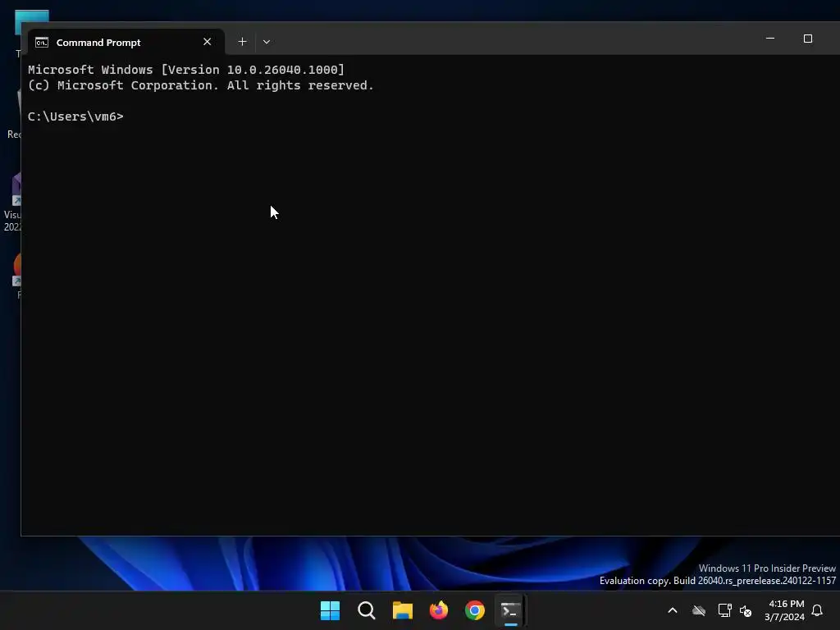This screenshot has height=630, width=840.
Task: Launch File Explorer from the taskbar
Action: [402, 610]
